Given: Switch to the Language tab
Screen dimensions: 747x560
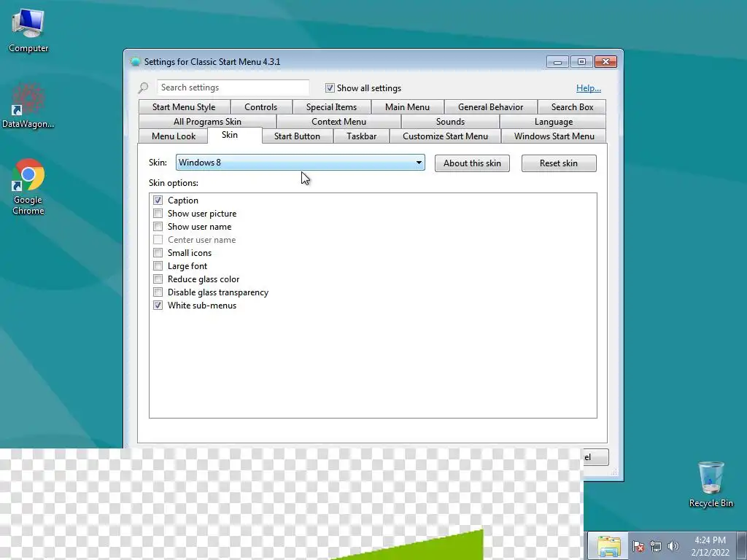Looking at the screenshot, I should 554,122.
